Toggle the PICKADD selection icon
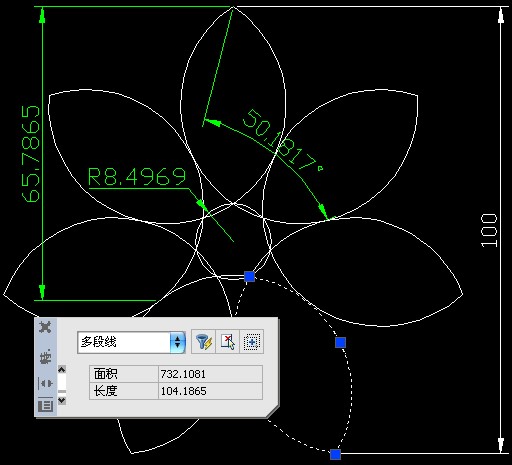The height and width of the screenshot is (465, 512). point(252,342)
